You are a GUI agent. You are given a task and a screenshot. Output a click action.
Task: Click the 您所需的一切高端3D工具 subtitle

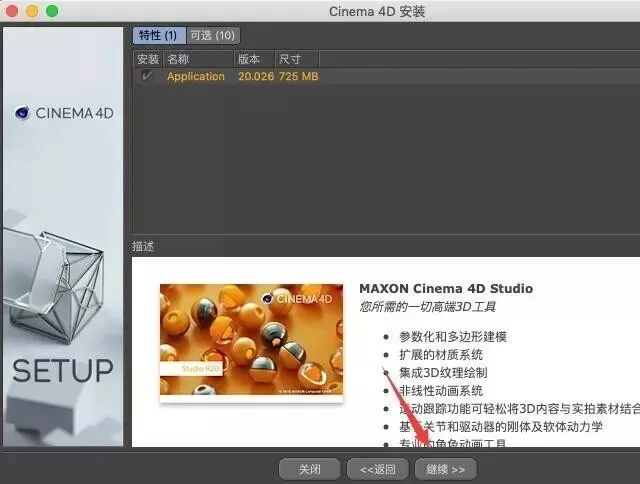tap(427, 306)
